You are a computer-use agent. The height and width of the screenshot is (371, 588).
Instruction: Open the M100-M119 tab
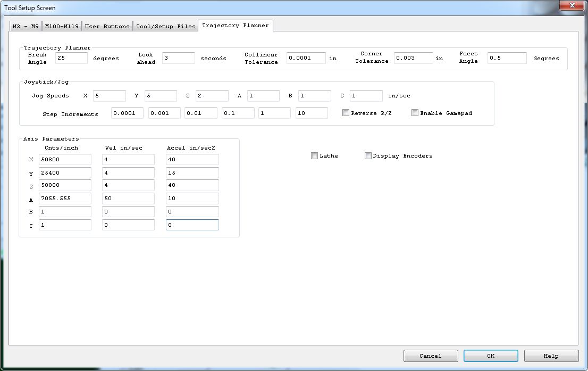click(61, 26)
